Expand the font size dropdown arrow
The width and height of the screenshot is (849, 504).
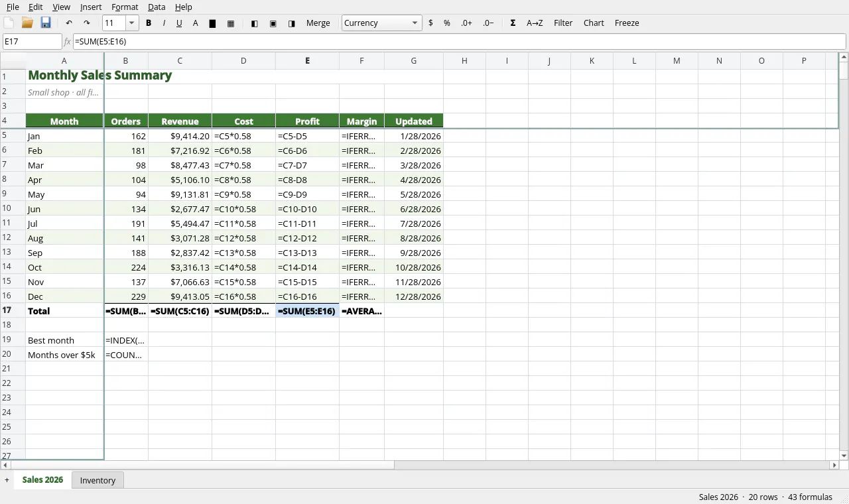131,23
